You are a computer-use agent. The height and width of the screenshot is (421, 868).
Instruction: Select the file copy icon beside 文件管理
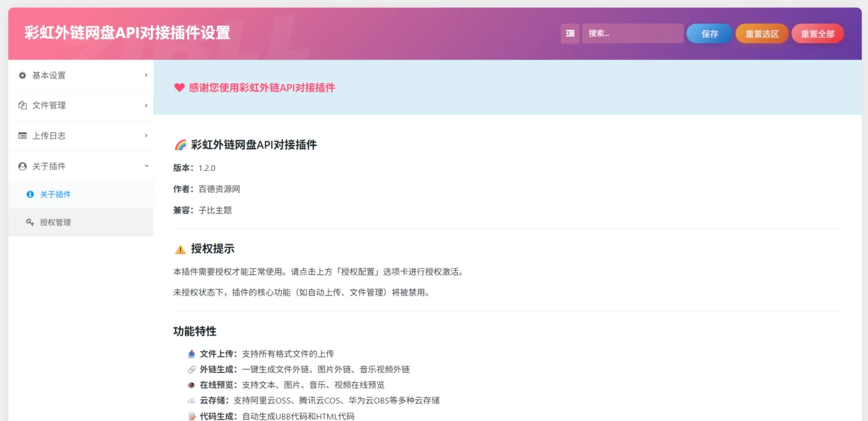pos(22,105)
